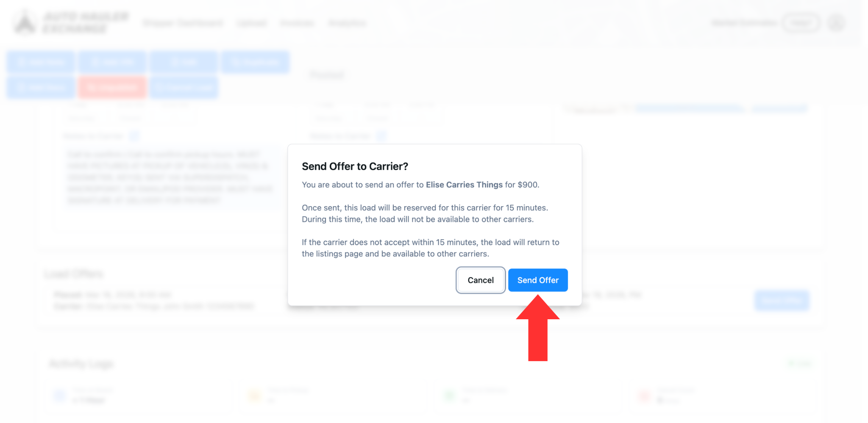Click the Auto Hauler Exchange logo icon
This screenshot has height=423, width=868.
[25, 22]
